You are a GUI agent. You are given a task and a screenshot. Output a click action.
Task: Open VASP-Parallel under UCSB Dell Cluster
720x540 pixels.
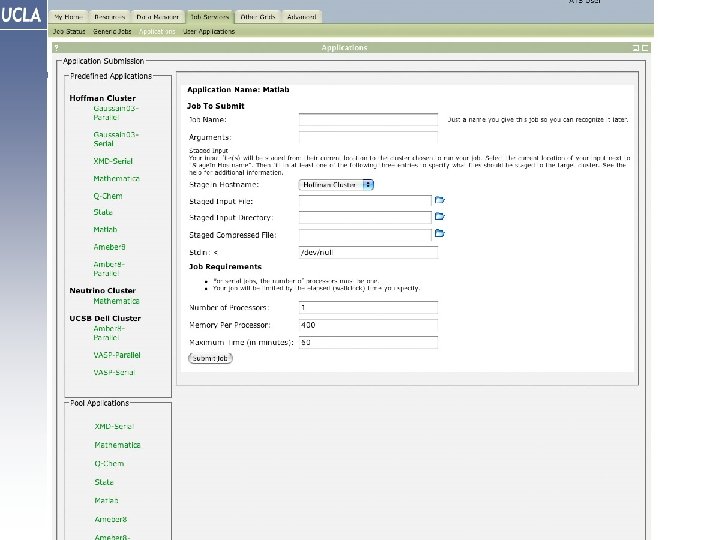click(117, 355)
